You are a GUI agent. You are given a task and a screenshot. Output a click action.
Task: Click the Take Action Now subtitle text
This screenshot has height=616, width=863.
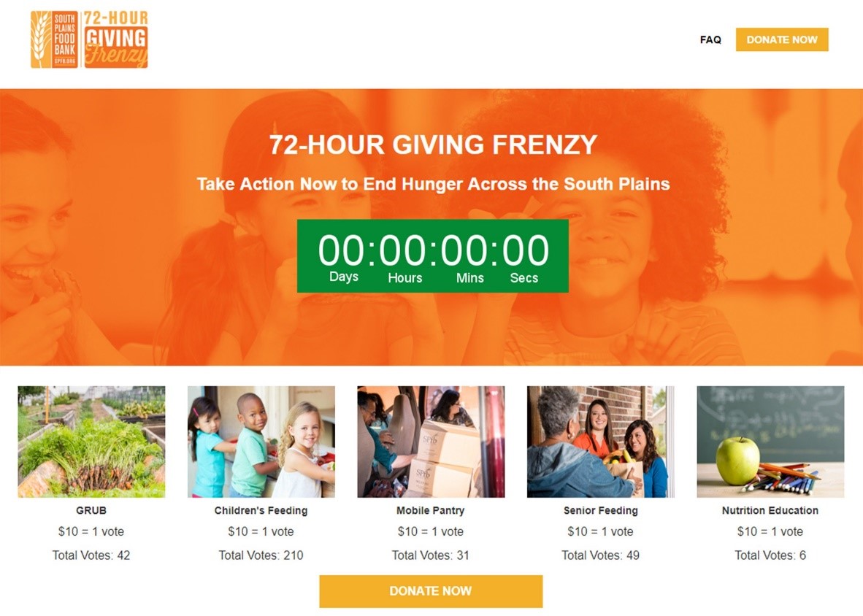(x=433, y=184)
